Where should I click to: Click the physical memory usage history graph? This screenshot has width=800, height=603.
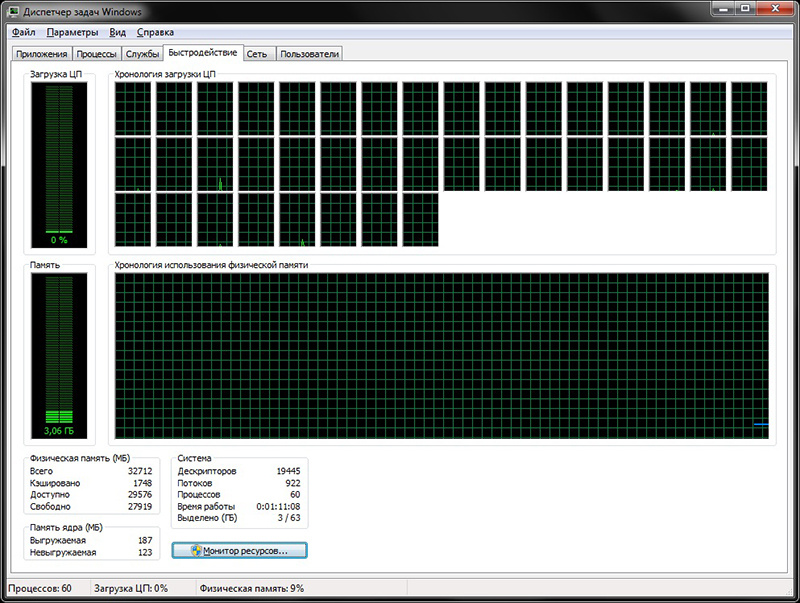coord(441,357)
